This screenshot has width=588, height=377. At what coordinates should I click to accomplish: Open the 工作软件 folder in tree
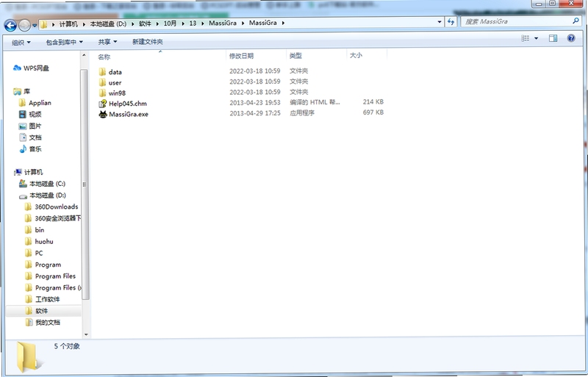coord(43,299)
